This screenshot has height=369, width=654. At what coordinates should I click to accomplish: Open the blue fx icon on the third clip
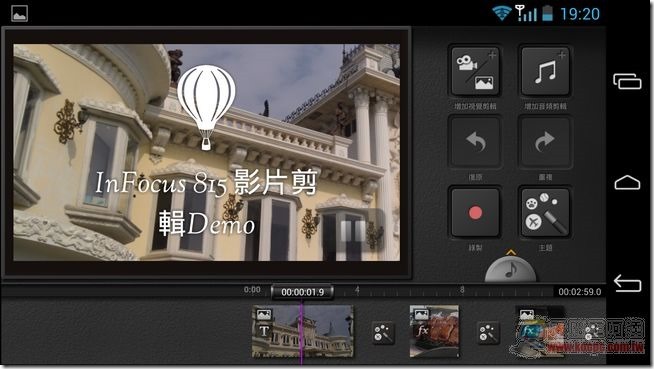pos(528,332)
